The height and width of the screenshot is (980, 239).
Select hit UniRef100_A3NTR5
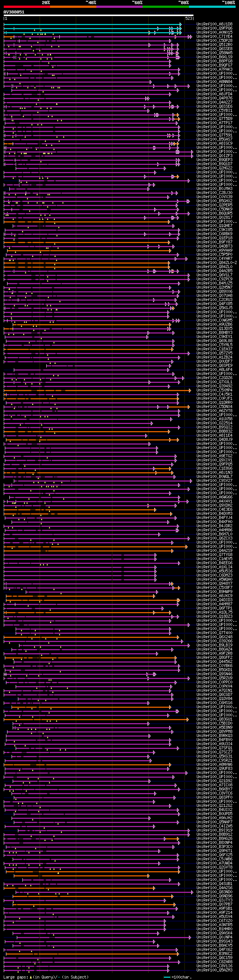pyautogui.click(x=214, y=924)
